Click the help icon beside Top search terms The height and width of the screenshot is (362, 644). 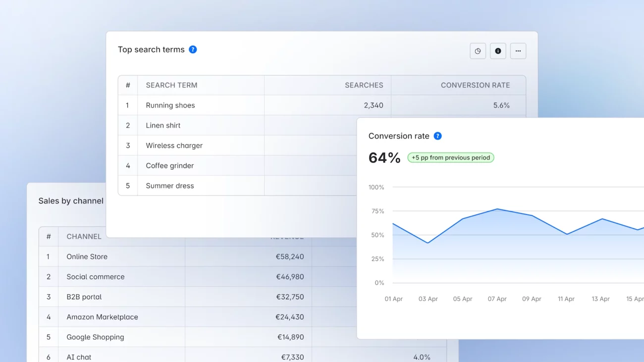(x=193, y=50)
